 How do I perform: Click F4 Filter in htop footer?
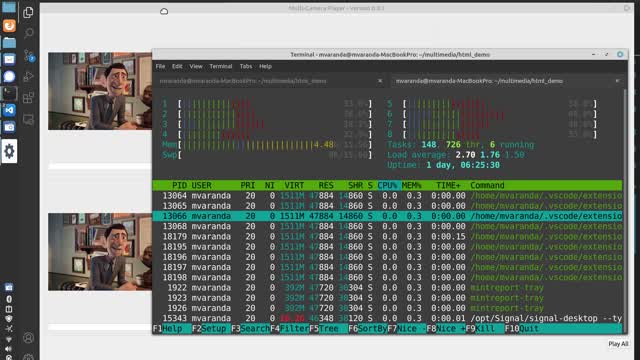click(290, 329)
